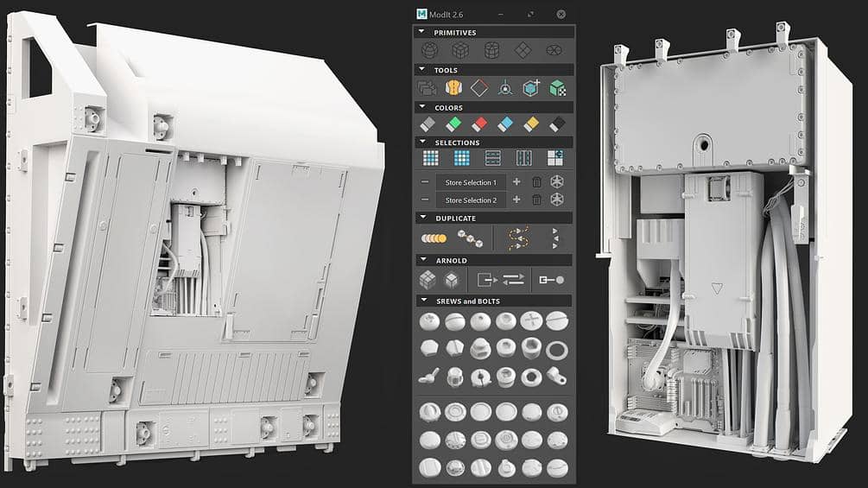Click the Arnold swap arrows icon
The height and width of the screenshot is (488, 868).
click(514, 280)
